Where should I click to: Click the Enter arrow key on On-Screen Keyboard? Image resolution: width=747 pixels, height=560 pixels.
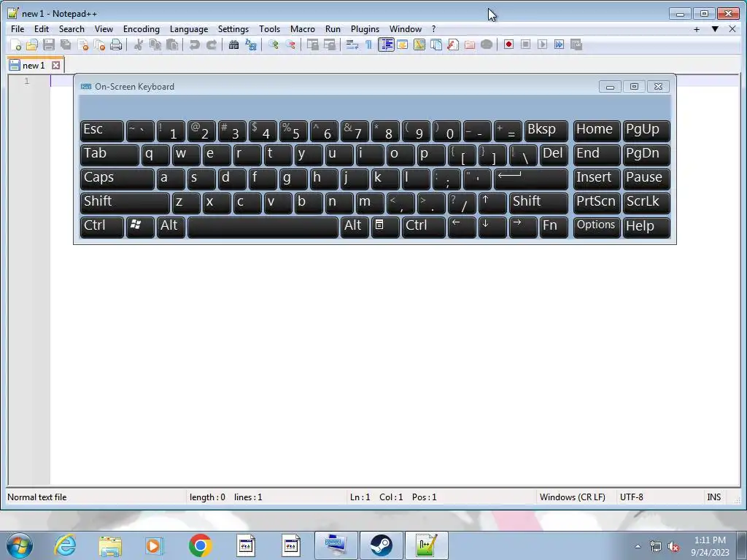click(530, 179)
